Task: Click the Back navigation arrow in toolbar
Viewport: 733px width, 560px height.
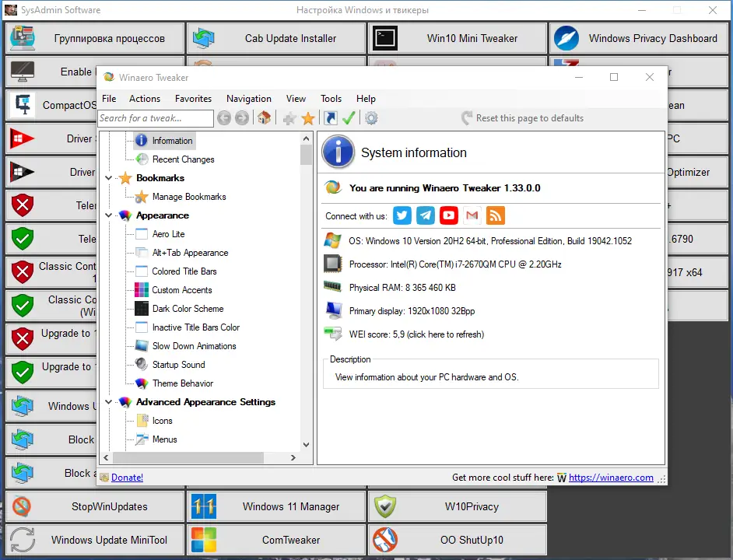Action: point(224,118)
